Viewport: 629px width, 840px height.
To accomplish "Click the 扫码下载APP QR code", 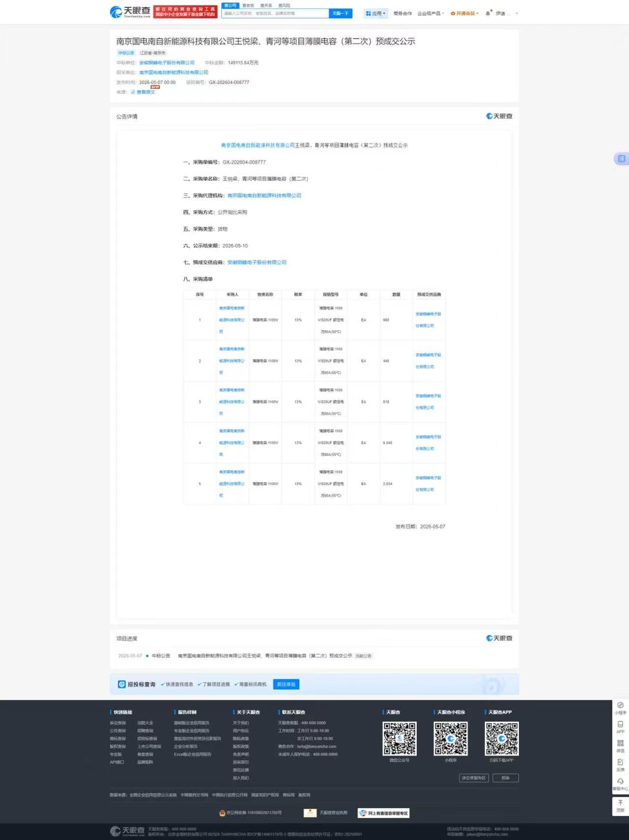I will coord(502,739).
